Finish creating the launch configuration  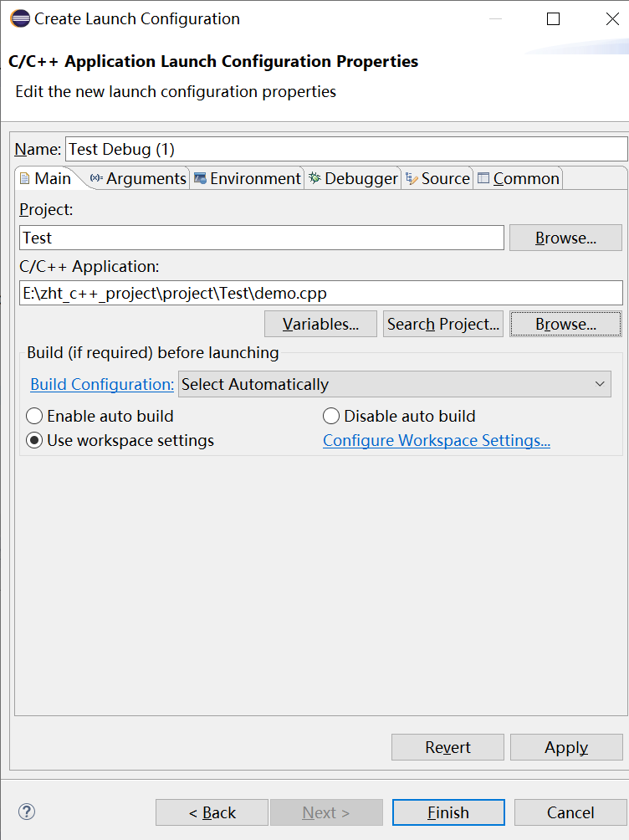[448, 812]
